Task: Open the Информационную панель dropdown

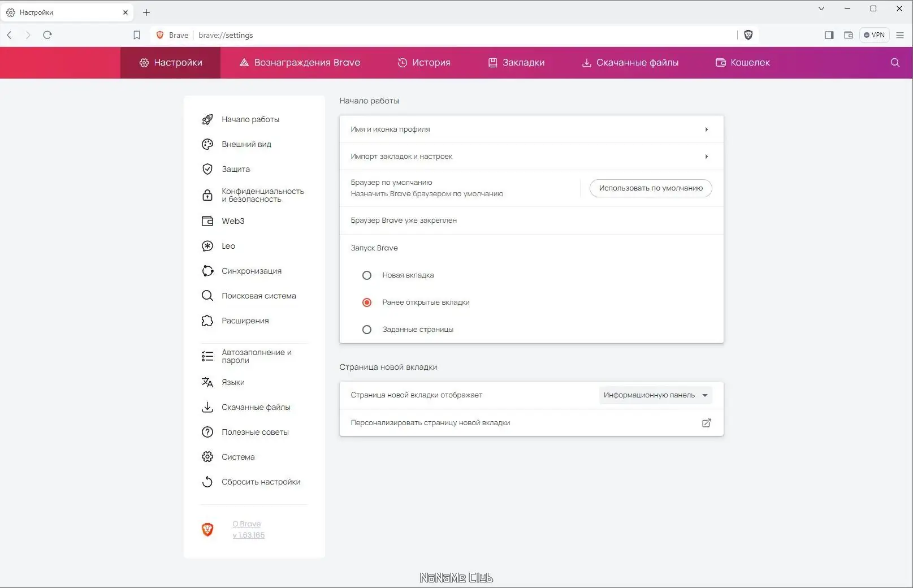Action: pos(656,395)
